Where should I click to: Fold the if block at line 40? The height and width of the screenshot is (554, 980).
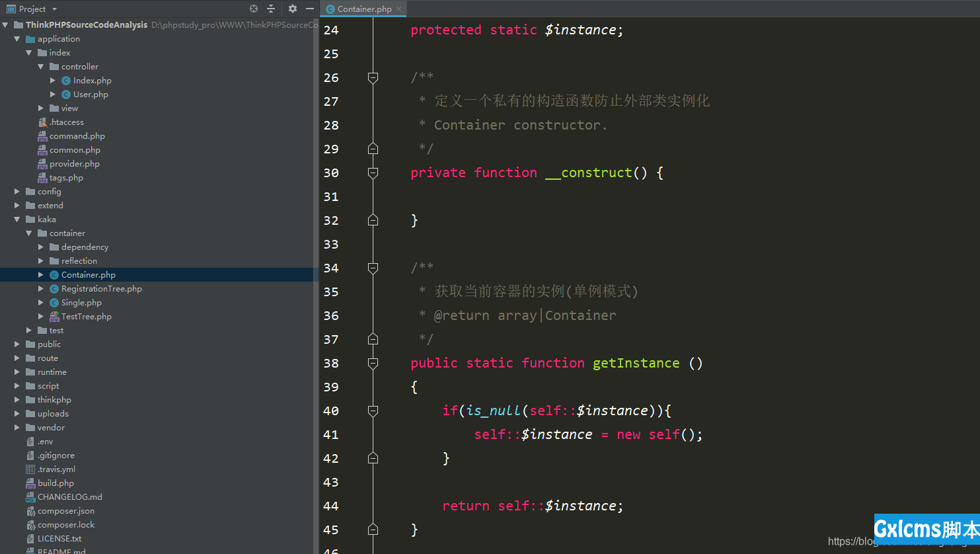point(373,411)
